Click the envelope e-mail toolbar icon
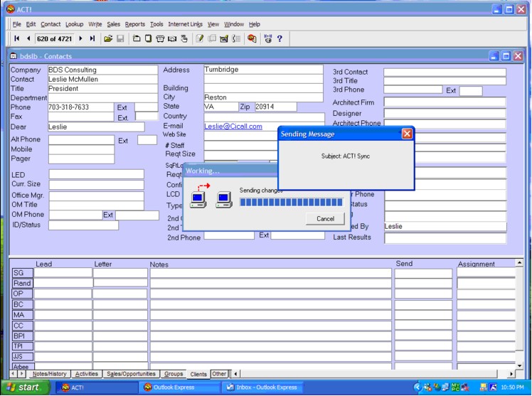The height and width of the screenshot is (396, 532). pyautogui.click(x=224, y=38)
